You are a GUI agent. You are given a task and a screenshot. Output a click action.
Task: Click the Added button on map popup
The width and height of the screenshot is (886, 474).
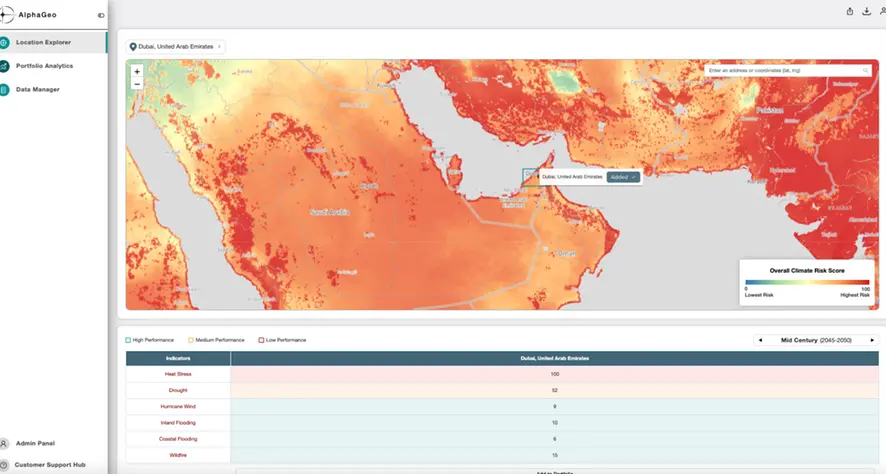pos(623,177)
